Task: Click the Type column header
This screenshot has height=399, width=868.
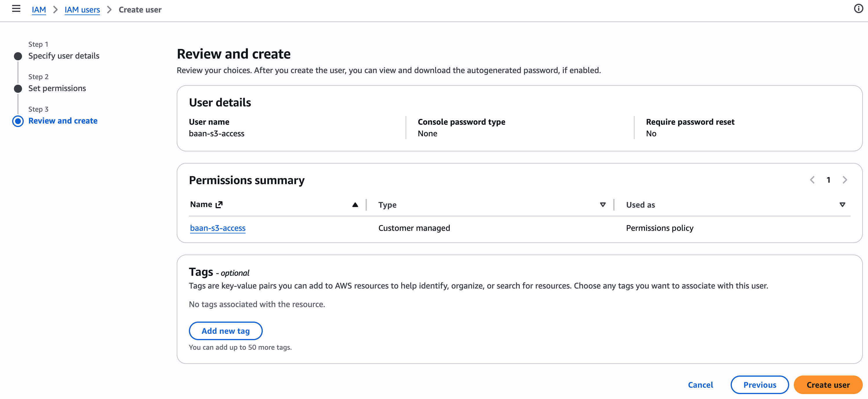Action: 387,205
